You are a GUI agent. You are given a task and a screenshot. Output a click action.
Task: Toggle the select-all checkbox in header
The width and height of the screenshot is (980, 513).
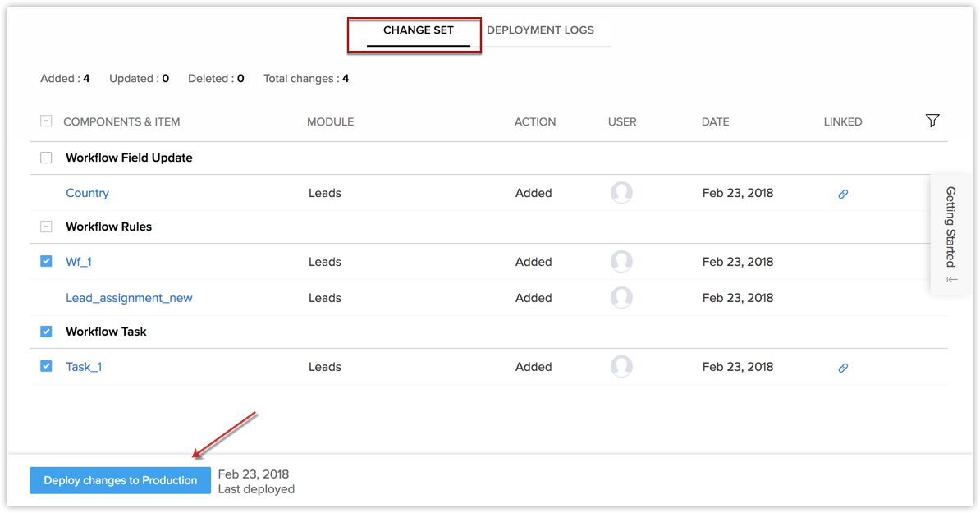tap(46, 121)
